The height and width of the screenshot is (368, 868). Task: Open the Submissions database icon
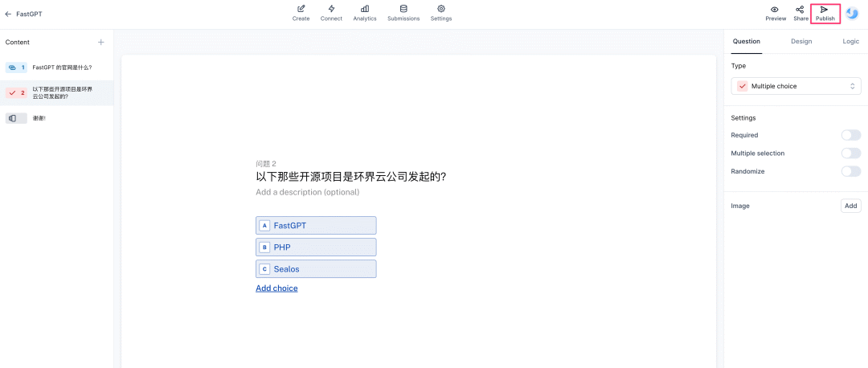point(403,9)
